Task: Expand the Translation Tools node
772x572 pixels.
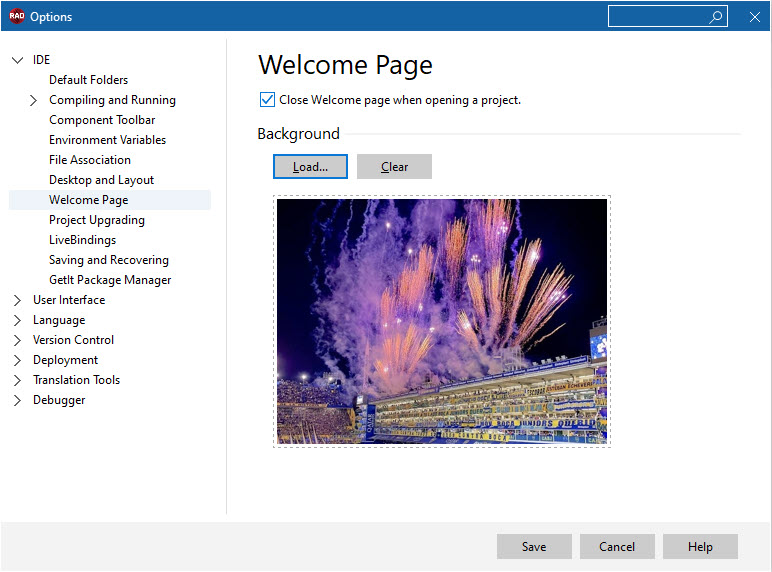Action: (x=17, y=381)
